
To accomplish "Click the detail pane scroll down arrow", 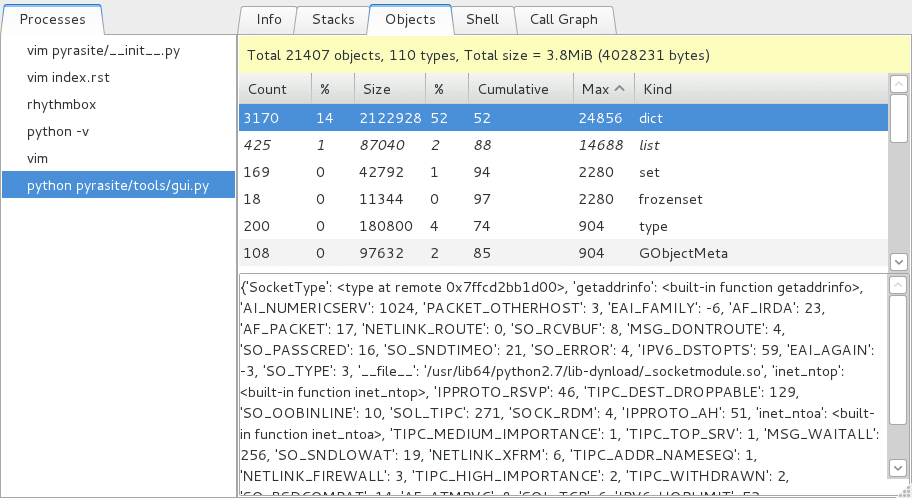I will point(897,467).
